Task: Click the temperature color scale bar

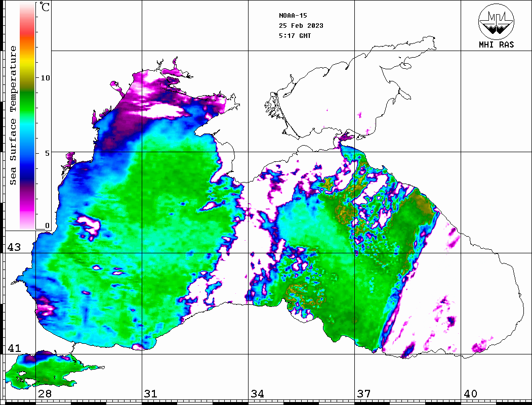Action: [27, 116]
